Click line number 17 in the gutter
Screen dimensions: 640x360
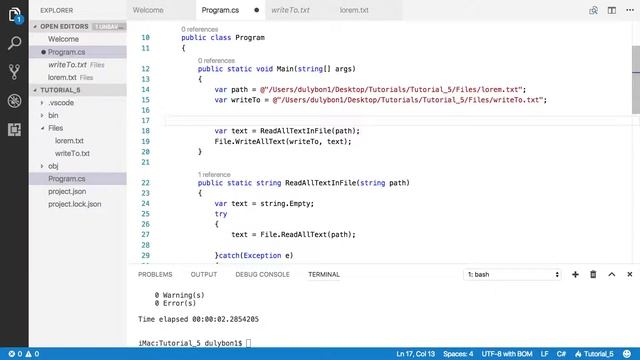tap(145, 120)
